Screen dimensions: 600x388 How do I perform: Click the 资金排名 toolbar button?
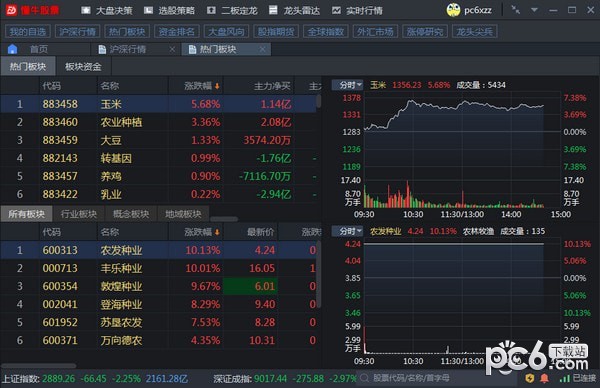177,31
